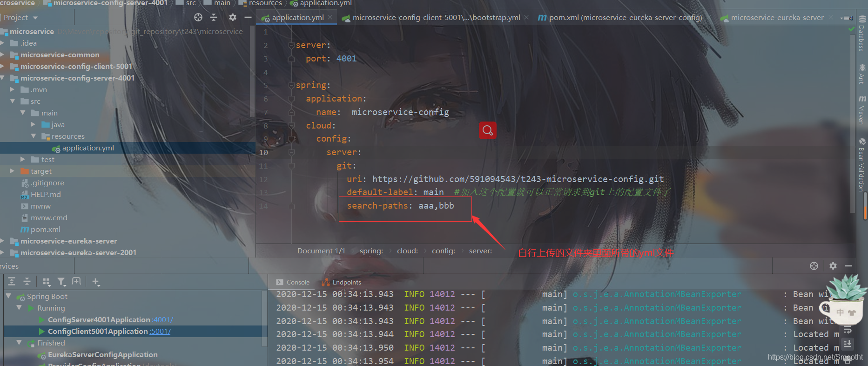
Task: Click collapse all icon in Project panel header
Action: pyautogui.click(x=214, y=17)
